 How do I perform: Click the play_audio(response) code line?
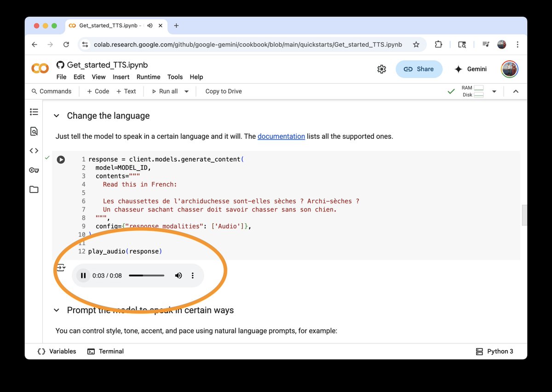tap(125, 251)
